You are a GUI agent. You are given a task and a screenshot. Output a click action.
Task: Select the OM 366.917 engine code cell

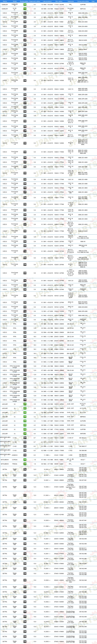coord(83,446)
